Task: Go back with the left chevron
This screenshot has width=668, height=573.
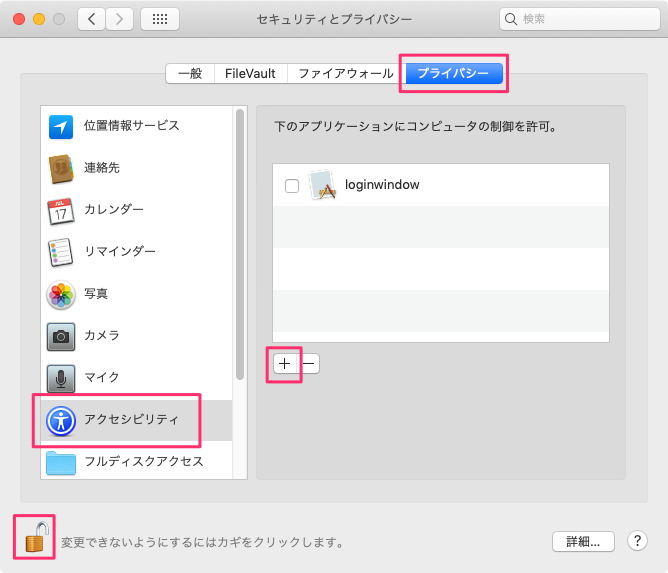Action: coord(91,19)
